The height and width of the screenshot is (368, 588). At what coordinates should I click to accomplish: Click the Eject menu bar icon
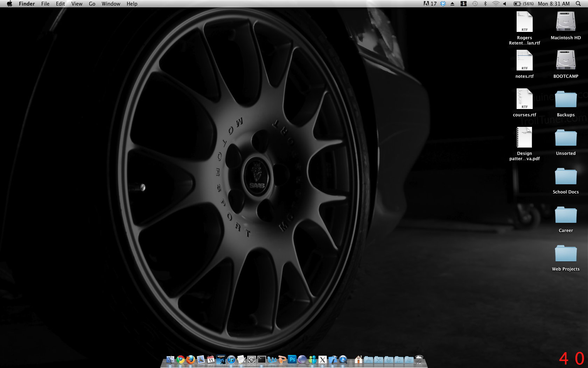coord(452,4)
